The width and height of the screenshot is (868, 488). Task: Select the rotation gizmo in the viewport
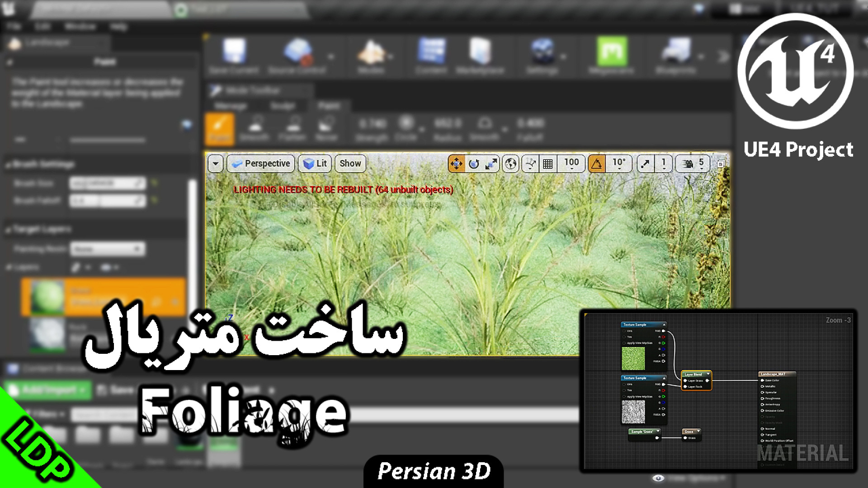[x=474, y=164]
